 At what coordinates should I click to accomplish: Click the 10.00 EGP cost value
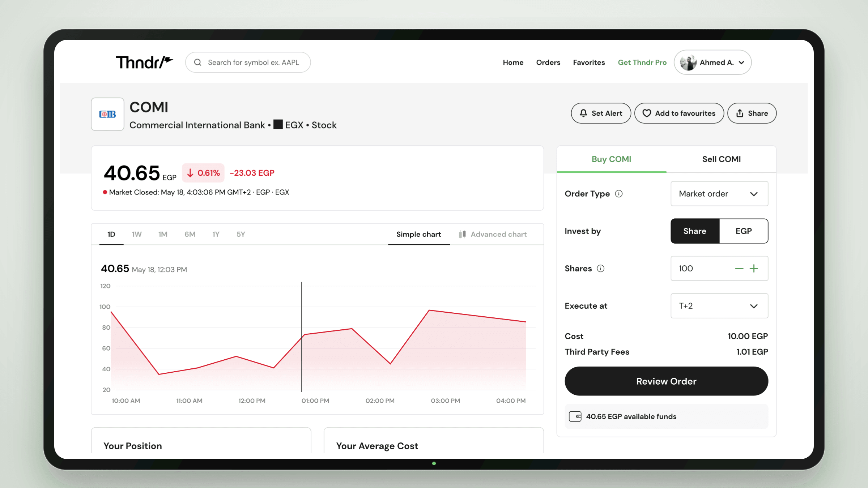click(748, 336)
